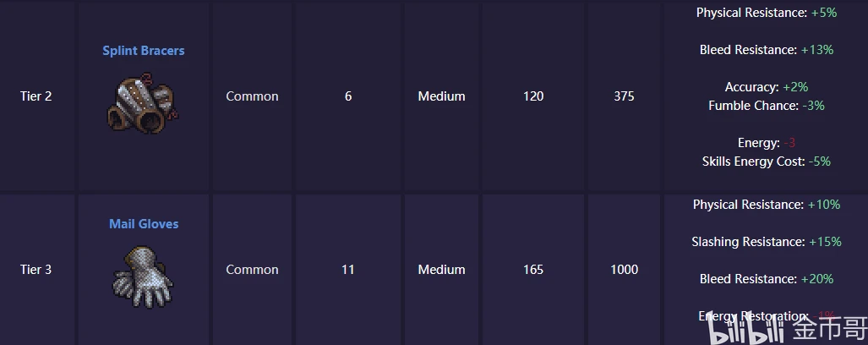Click the 165 durability value
The height and width of the screenshot is (345, 868).
(533, 270)
